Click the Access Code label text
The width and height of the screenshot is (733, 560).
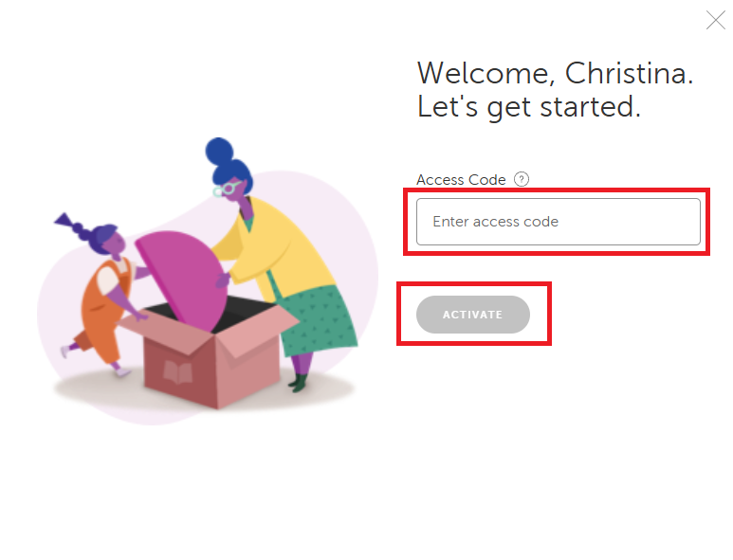click(461, 180)
